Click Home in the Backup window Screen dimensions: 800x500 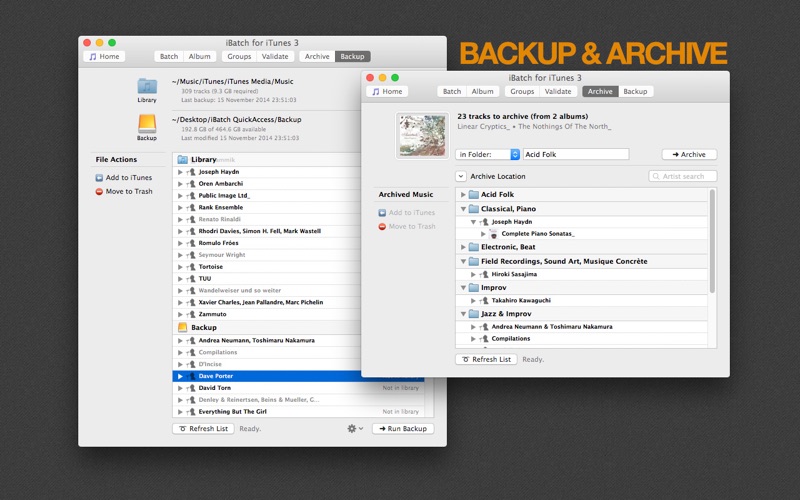coord(104,57)
